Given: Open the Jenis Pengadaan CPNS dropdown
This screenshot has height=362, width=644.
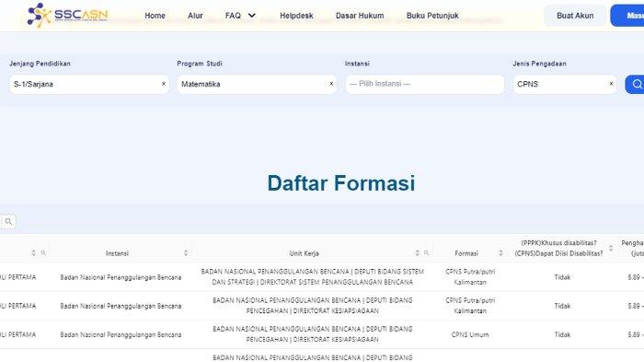Looking at the screenshot, I should pos(565,84).
